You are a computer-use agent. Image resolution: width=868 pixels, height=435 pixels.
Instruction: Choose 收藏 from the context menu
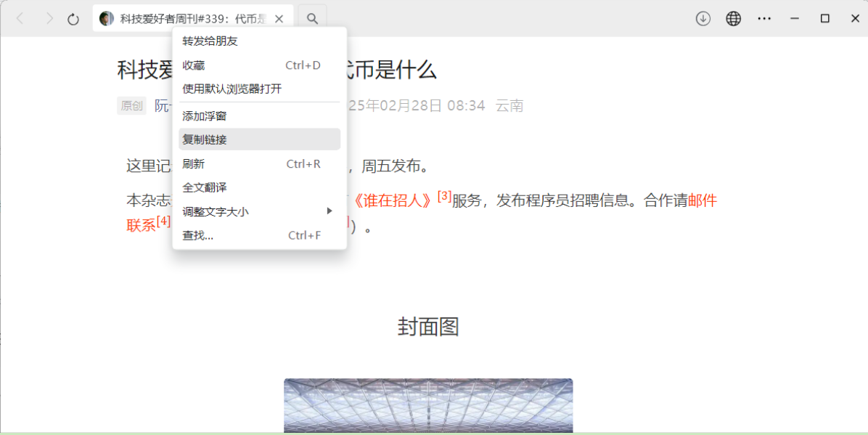point(194,65)
